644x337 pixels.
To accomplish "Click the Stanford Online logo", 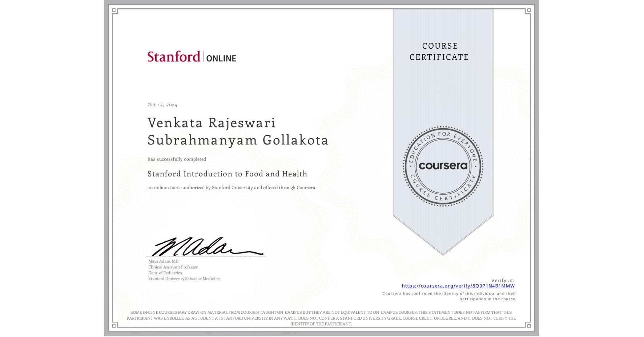I will (192, 57).
